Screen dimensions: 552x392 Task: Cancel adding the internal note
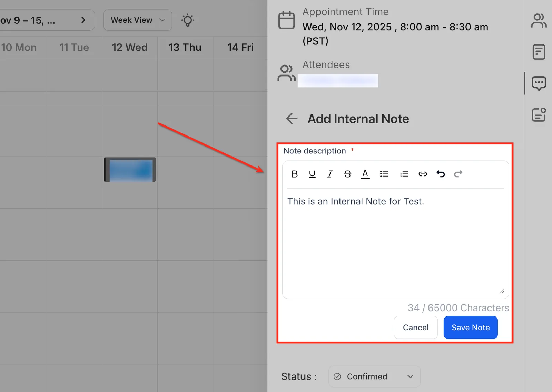[416, 328]
